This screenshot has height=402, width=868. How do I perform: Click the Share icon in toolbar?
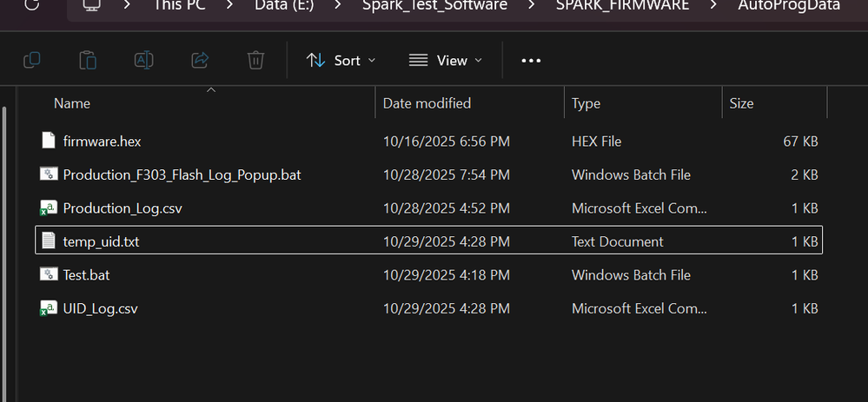tap(200, 60)
